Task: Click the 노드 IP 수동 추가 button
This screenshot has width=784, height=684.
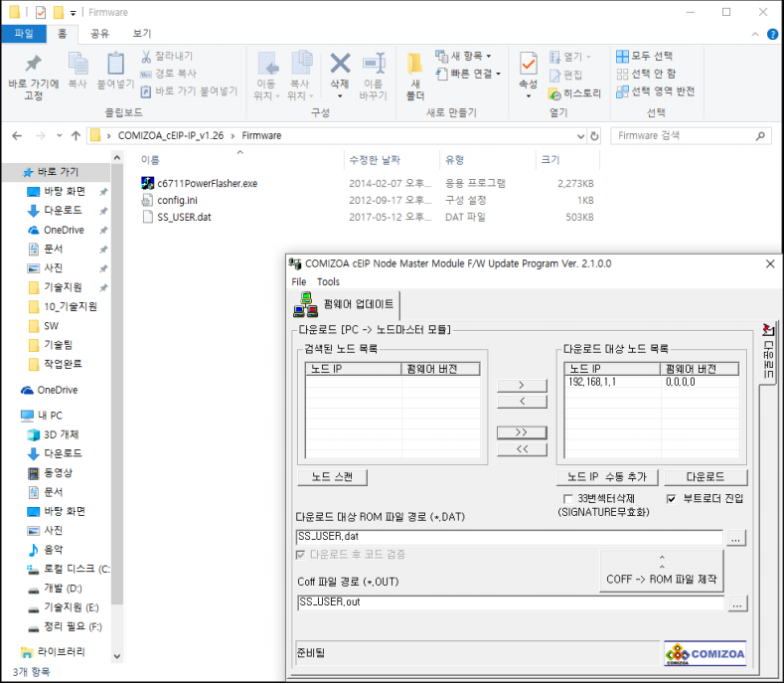Action: [x=606, y=477]
